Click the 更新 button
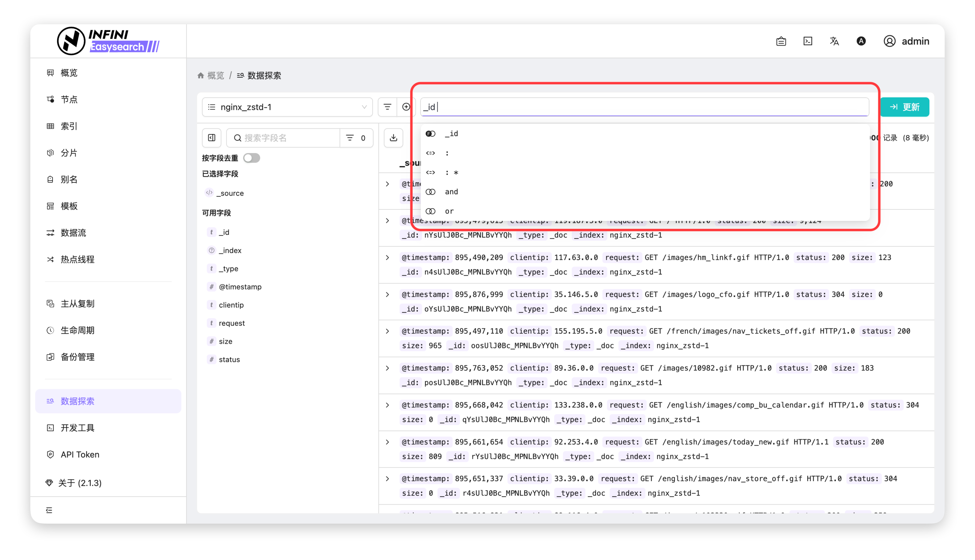Viewport: 975px width, 560px height. (x=905, y=107)
